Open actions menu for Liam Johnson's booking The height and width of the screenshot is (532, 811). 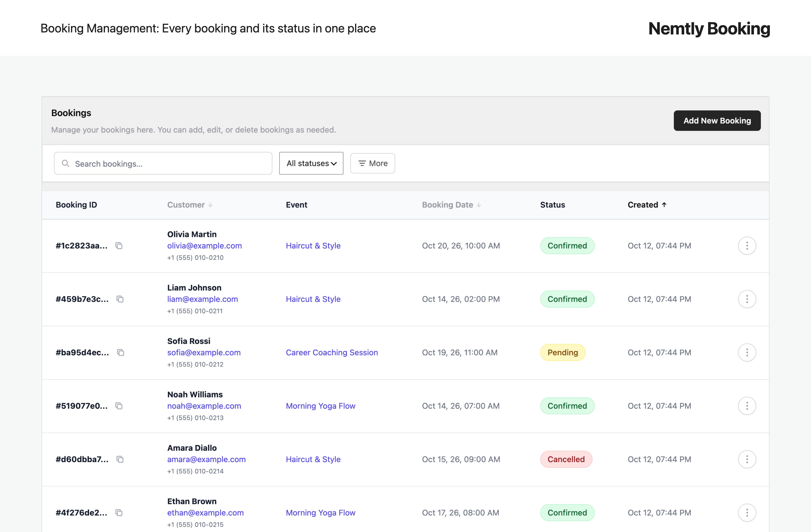pos(747,299)
